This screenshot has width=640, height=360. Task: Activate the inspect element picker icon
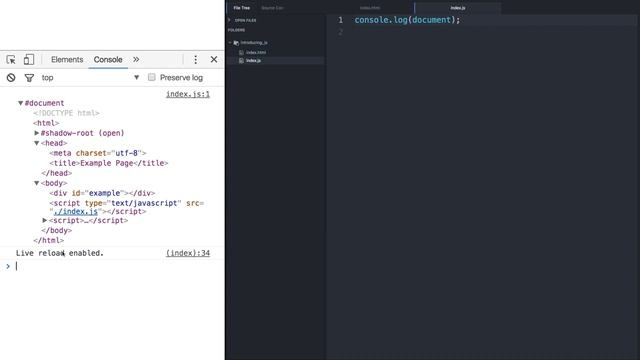[x=11, y=60]
